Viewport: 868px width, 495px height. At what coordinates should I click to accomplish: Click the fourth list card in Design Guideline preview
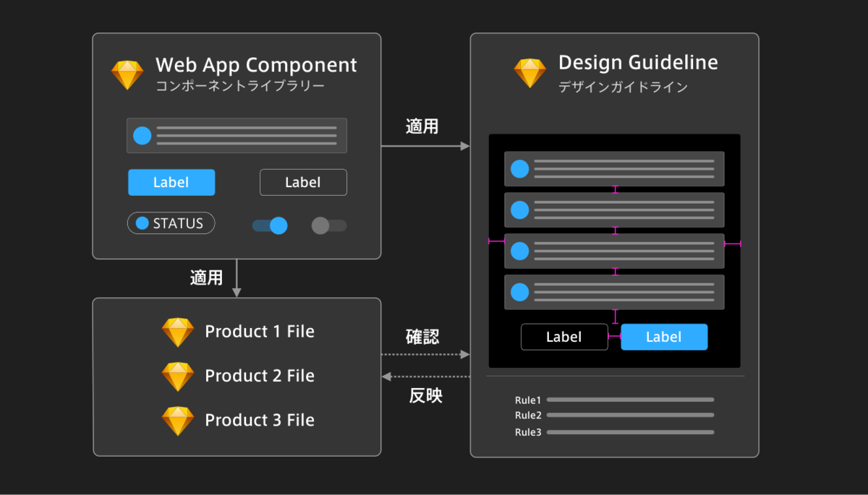614,292
